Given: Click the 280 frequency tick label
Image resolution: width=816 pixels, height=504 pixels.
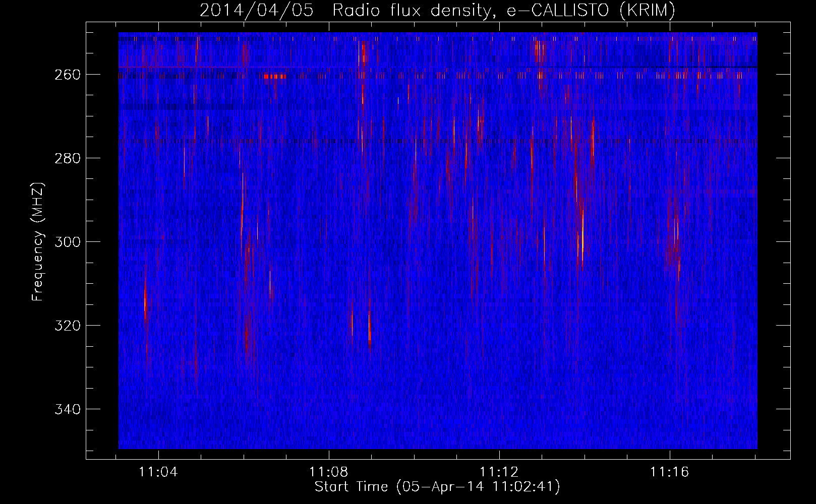Looking at the screenshot, I should click(67, 158).
